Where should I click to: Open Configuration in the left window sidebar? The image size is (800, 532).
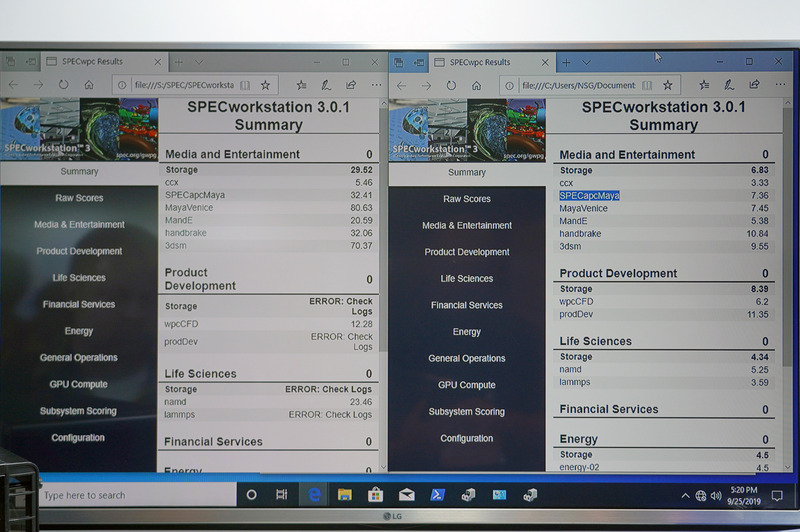click(78, 438)
